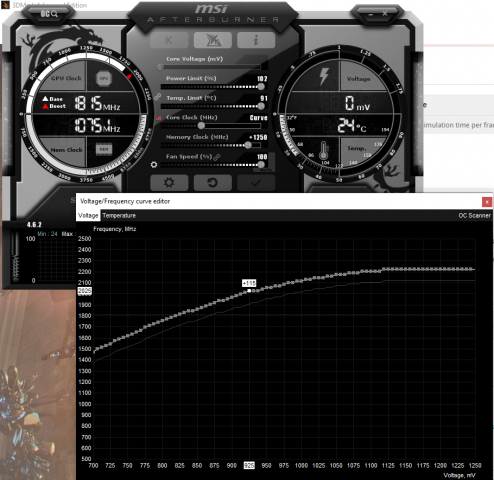Open curve editor icon beside Core Clock

[x=159, y=118]
